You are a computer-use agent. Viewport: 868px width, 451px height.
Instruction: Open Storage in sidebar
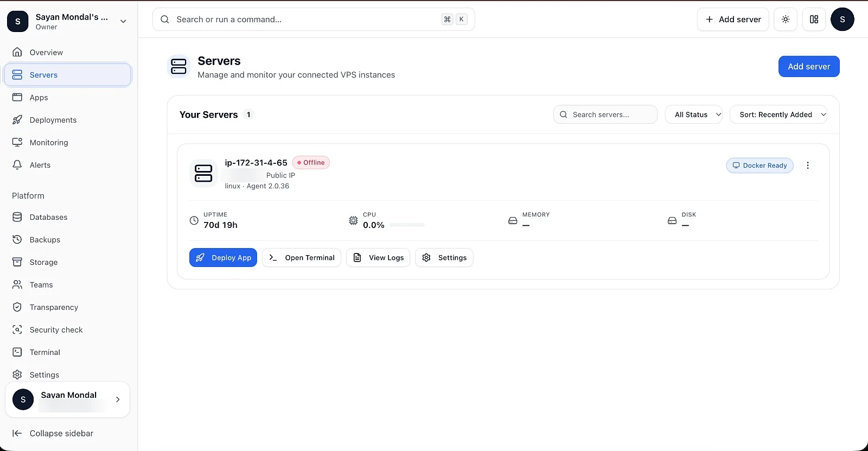click(68, 262)
